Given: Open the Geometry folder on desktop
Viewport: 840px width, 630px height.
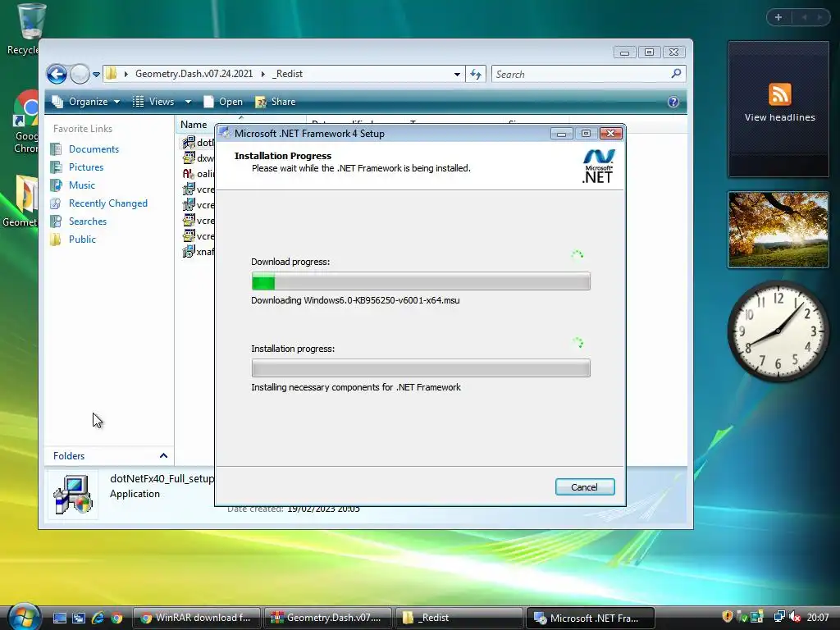Looking at the screenshot, I should [22, 201].
